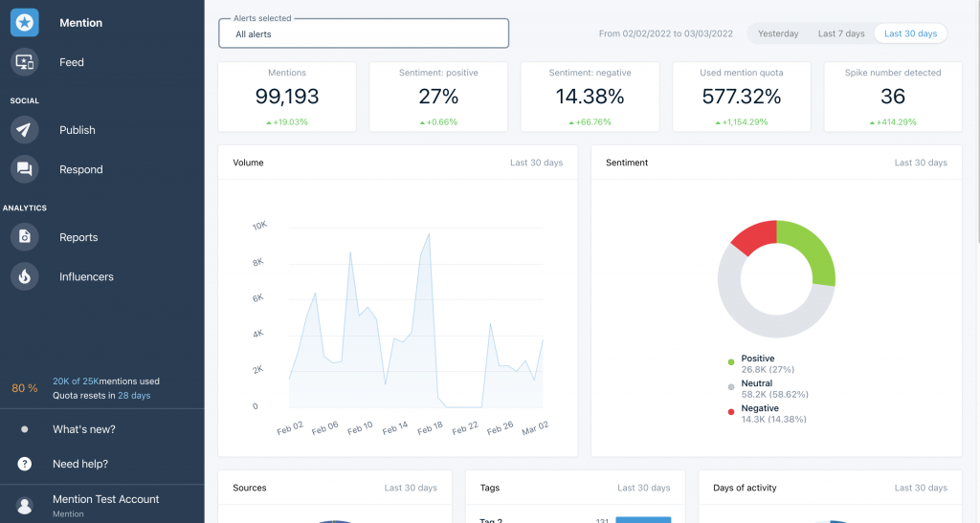The image size is (980, 523).
Task: Open the Influencers flame icon
Action: click(24, 276)
